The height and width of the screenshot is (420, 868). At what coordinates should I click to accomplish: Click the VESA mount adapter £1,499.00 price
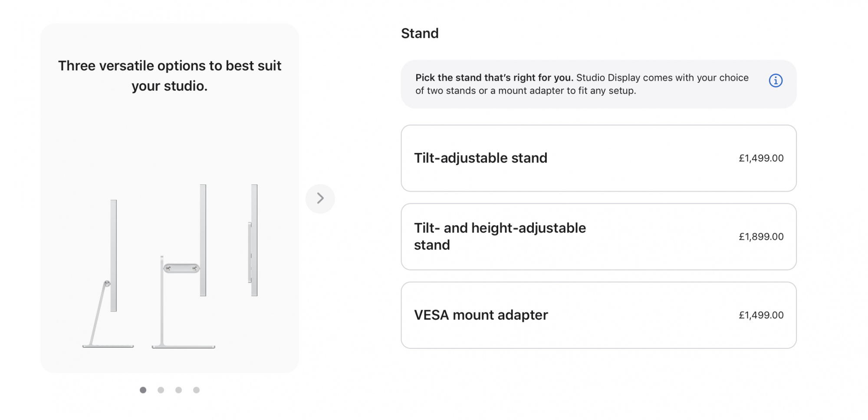click(x=761, y=315)
